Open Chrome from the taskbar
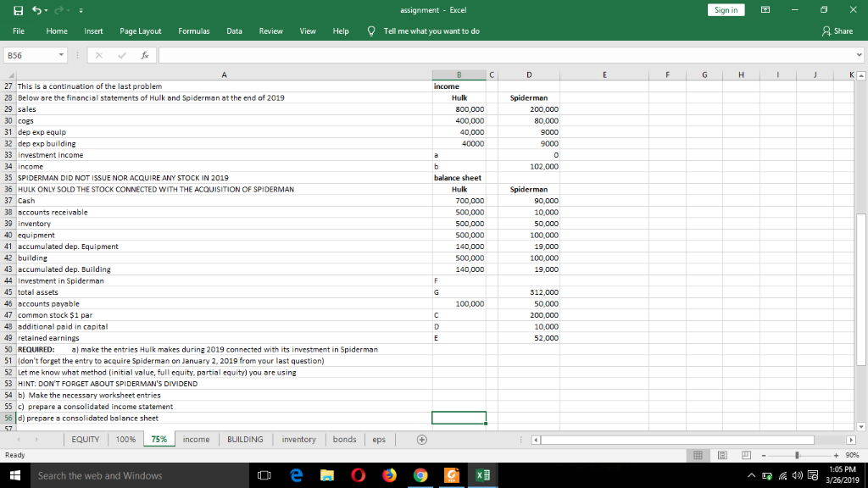Image resolution: width=868 pixels, height=488 pixels. click(x=420, y=475)
